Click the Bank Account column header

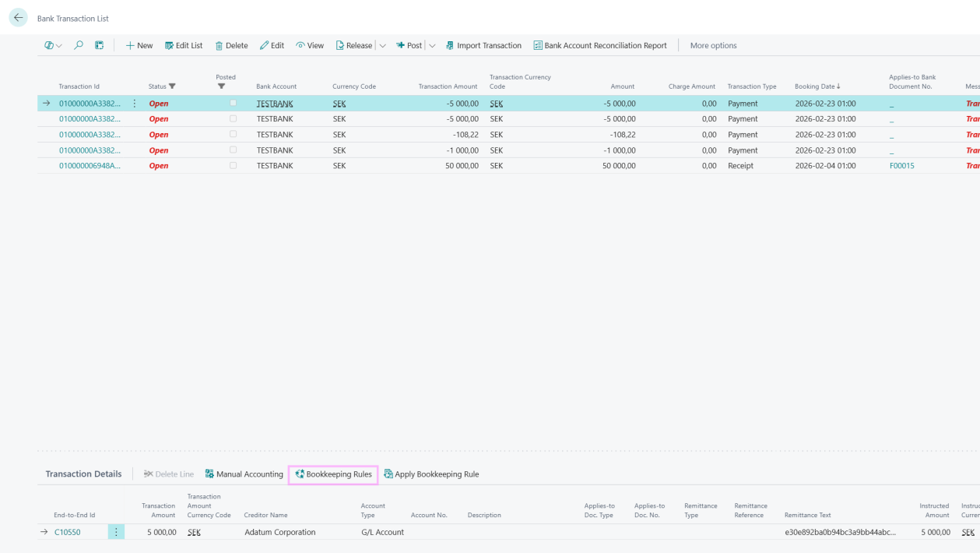pos(276,86)
